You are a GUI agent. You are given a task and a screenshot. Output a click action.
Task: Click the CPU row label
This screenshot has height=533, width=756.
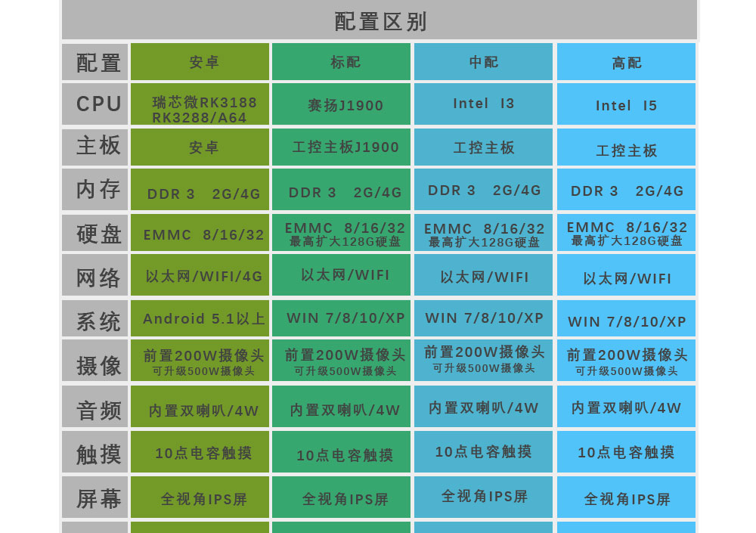(x=95, y=104)
